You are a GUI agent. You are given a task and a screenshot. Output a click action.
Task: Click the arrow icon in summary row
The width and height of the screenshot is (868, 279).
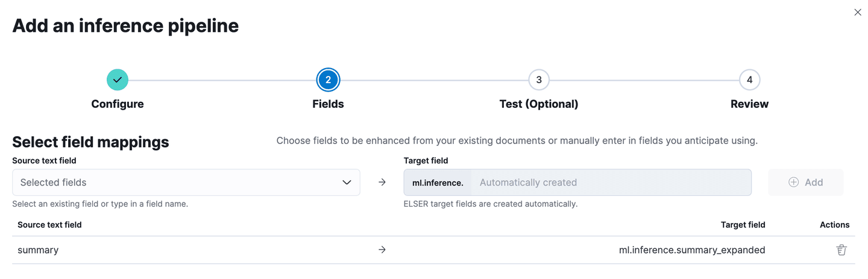(x=382, y=250)
